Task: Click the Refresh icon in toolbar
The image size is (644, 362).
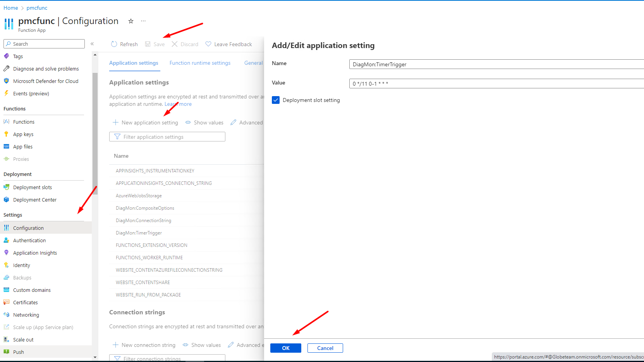Action: click(114, 44)
